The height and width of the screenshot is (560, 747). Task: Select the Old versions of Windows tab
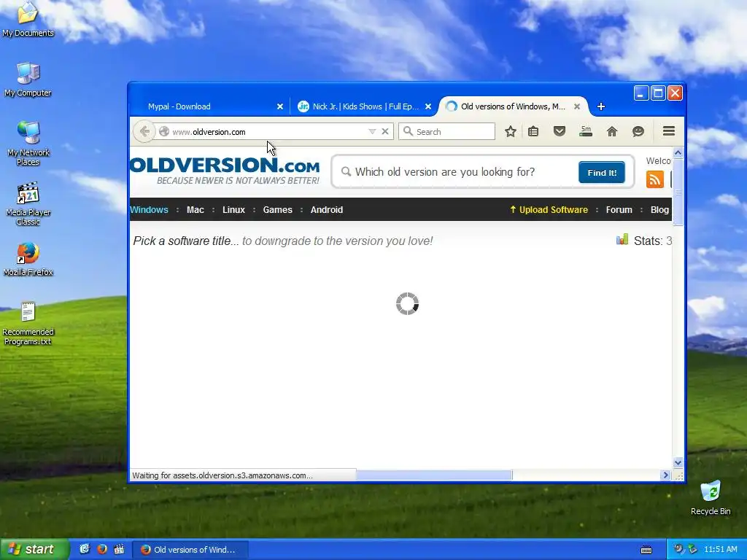click(x=514, y=106)
